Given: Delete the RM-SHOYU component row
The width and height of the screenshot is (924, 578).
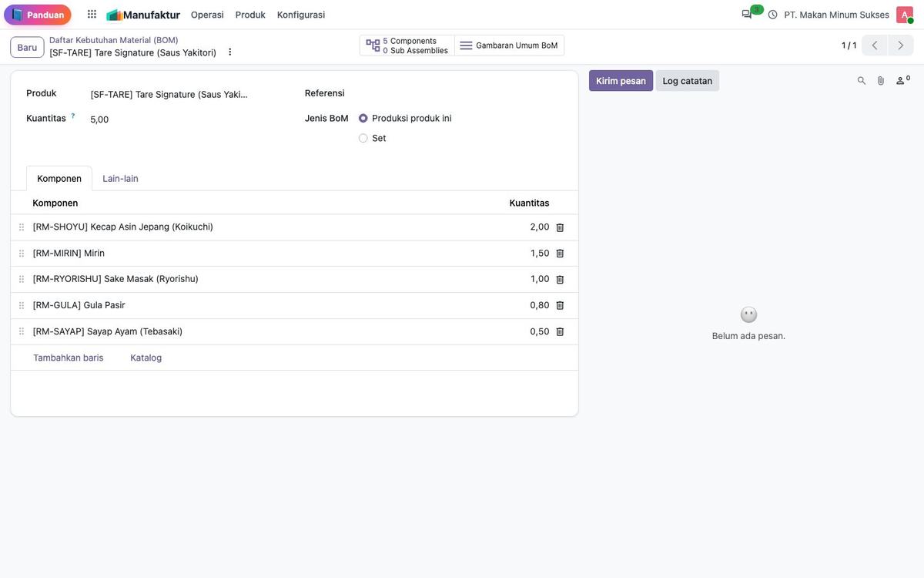Looking at the screenshot, I should click(x=560, y=227).
